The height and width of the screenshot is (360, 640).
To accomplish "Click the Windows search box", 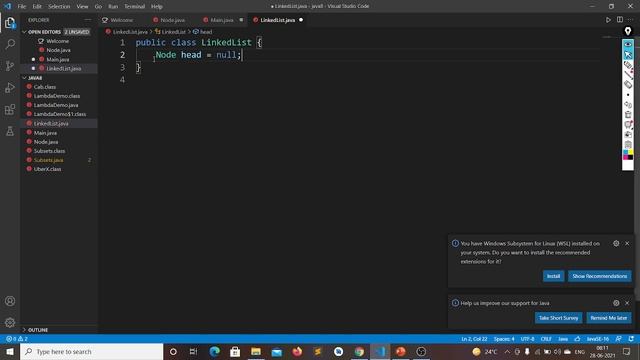I will pyautogui.click(x=92, y=351).
